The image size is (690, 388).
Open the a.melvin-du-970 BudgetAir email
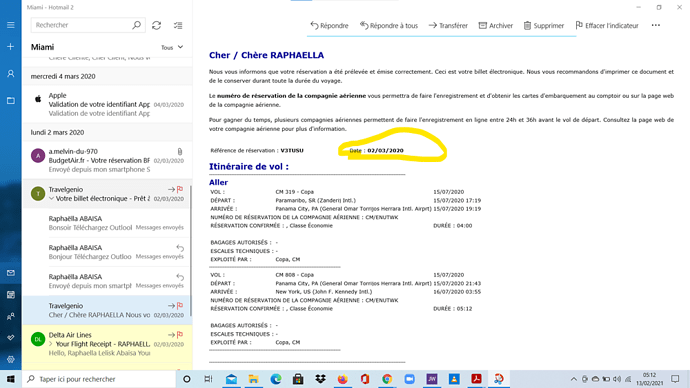coord(107,160)
